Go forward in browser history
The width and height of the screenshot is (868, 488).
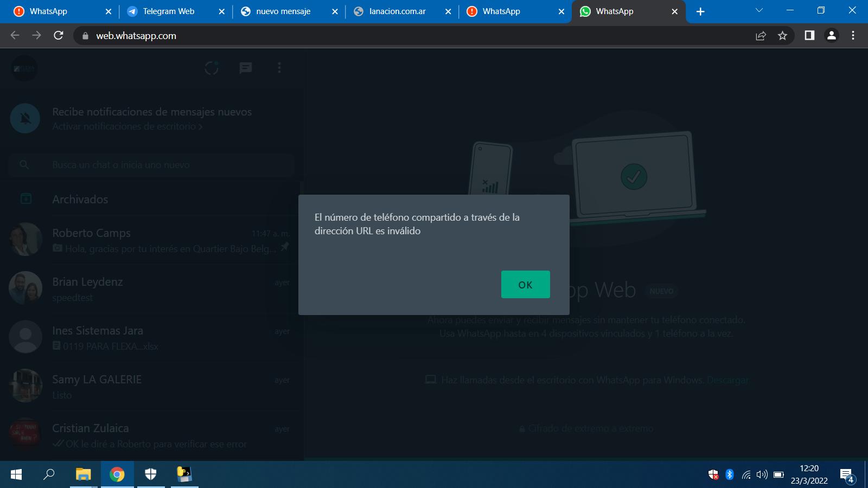point(36,35)
